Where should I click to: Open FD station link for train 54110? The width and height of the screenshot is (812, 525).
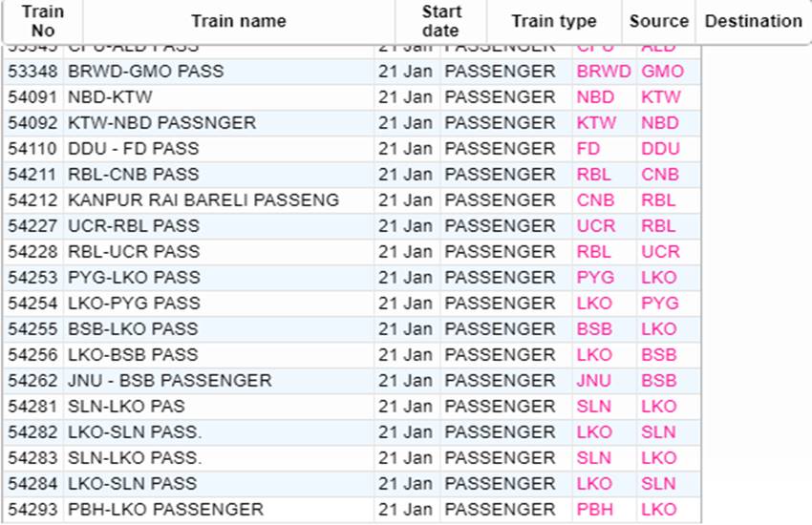(x=588, y=149)
